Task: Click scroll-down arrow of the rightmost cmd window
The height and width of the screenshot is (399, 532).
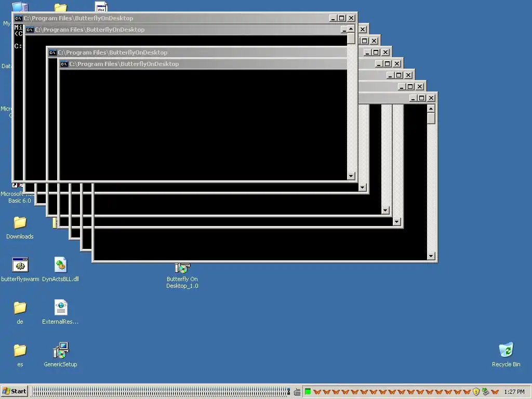Action: (x=431, y=256)
